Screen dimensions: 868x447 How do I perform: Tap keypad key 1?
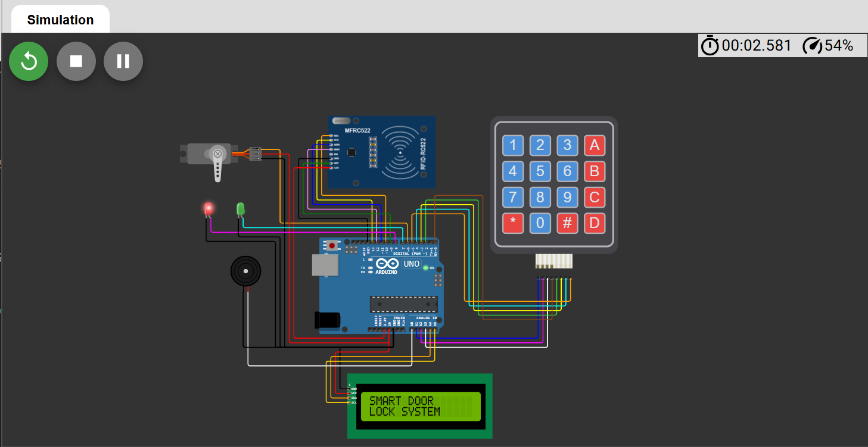click(513, 145)
